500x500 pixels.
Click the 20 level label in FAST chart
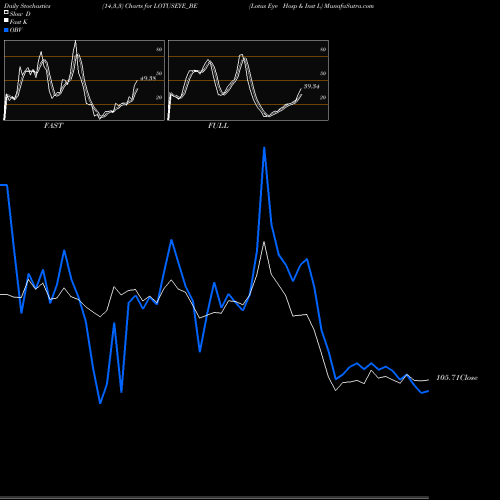(159, 97)
